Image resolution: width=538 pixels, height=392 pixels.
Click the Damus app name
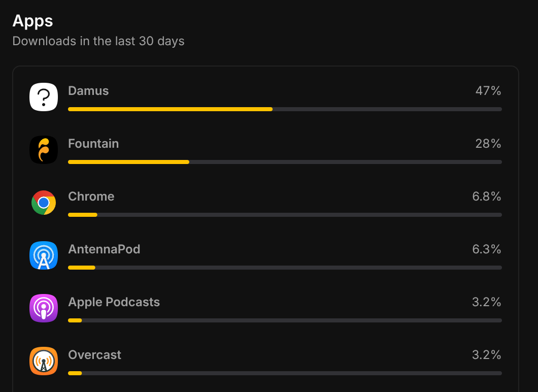88,91
